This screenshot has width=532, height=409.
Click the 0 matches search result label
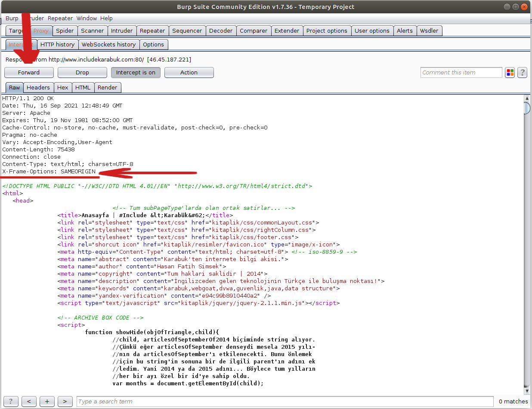coord(513,401)
